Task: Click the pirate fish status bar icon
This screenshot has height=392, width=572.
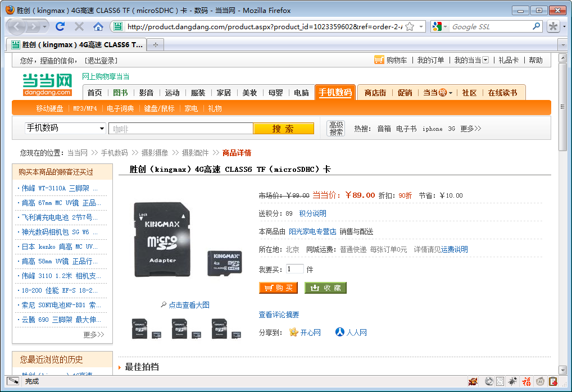Action: [x=473, y=381]
